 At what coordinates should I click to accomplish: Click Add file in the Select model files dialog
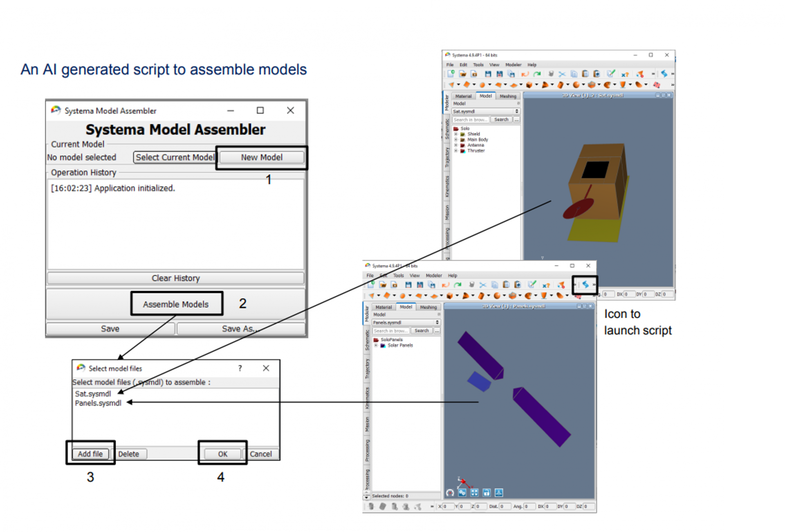tap(90, 454)
